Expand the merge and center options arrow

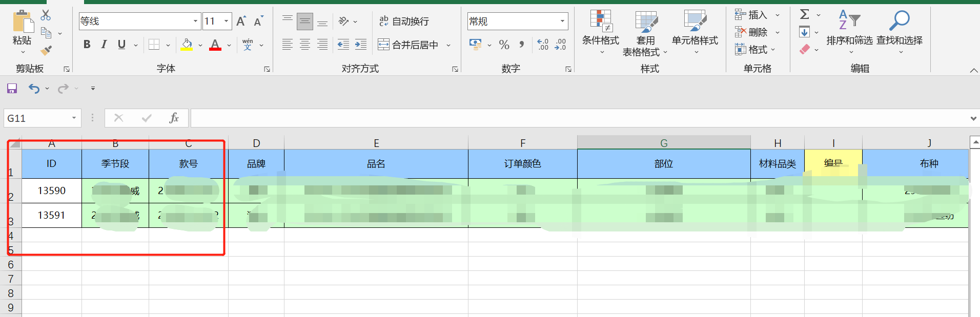(448, 45)
